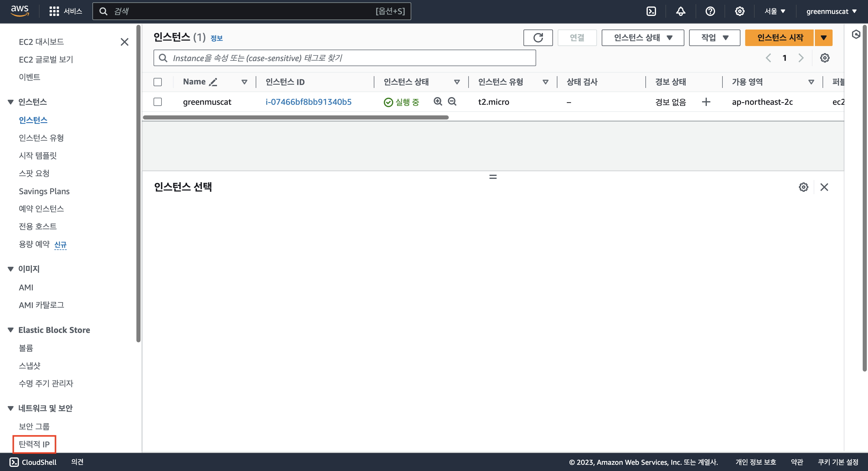Open table preferences gear
Screen dimensions: 868x471
coord(825,58)
